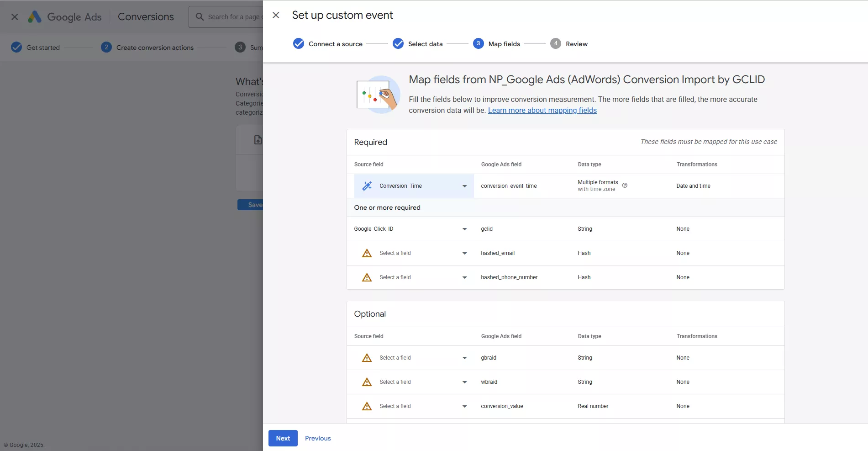The height and width of the screenshot is (451, 868).
Task: Click the Next button
Action: pyautogui.click(x=283, y=438)
